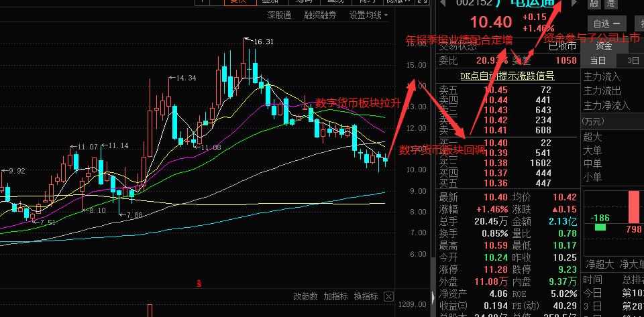
Task: Click the 加指标 button
Action: point(335,296)
